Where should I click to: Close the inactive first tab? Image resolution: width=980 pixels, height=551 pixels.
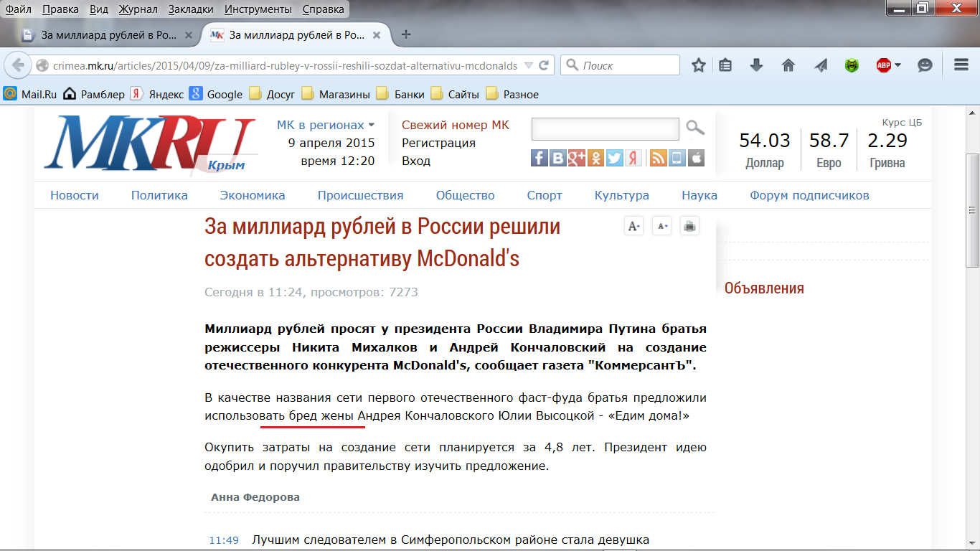tap(189, 34)
